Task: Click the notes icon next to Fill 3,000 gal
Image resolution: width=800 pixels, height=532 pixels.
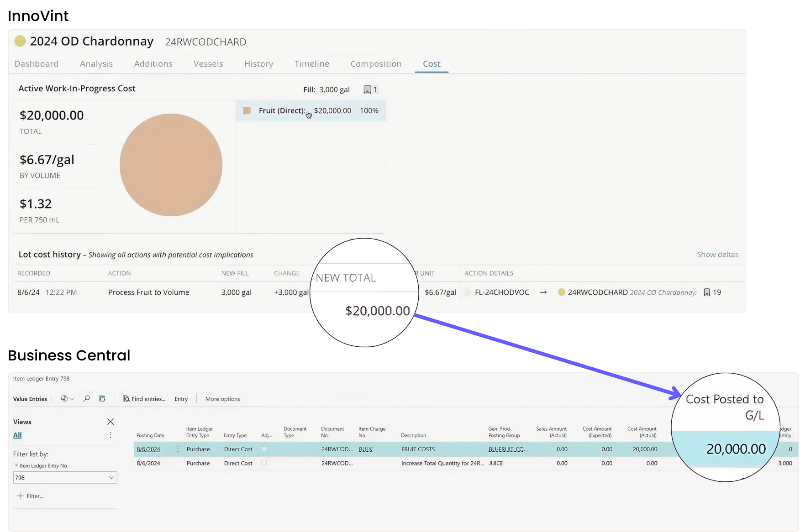Action: [x=367, y=90]
